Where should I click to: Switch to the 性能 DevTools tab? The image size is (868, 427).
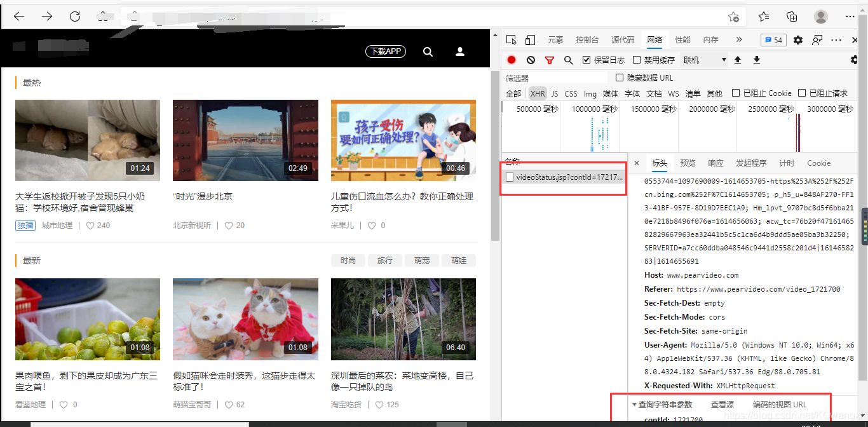[x=683, y=39]
